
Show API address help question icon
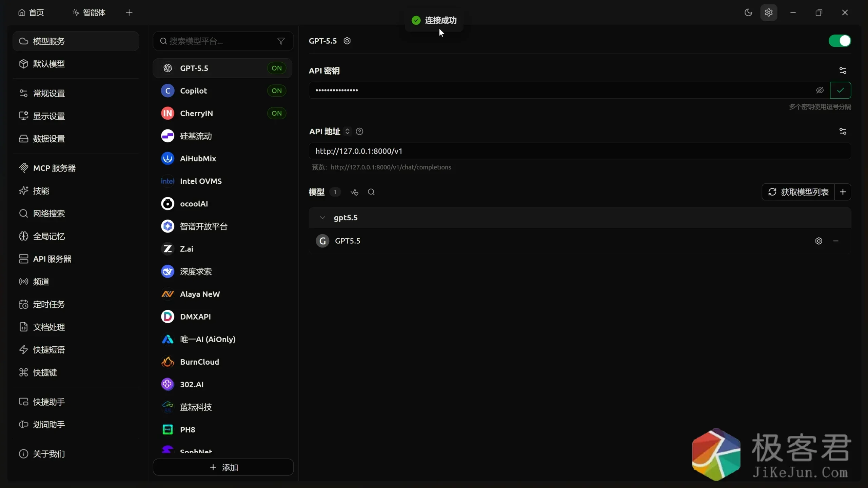359,131
